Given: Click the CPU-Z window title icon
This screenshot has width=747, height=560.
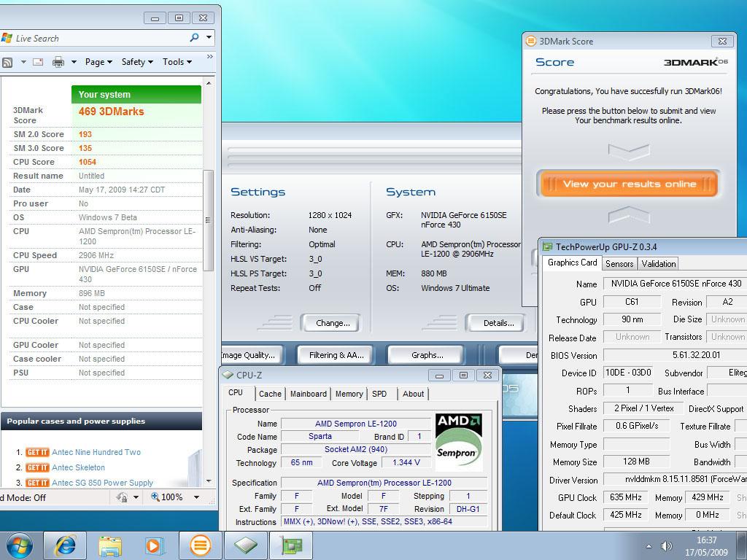Looking at the screenshot, I should click(228, 376).
